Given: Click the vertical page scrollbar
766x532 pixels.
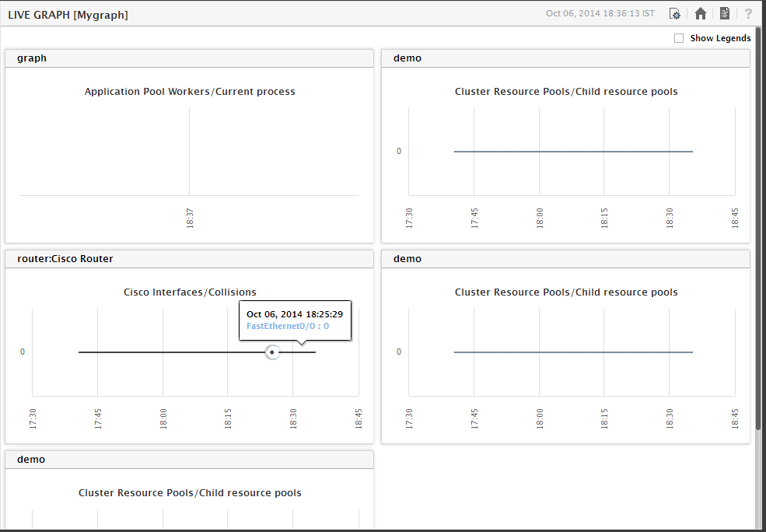Looking at the screenshot, I should (759, 229).
